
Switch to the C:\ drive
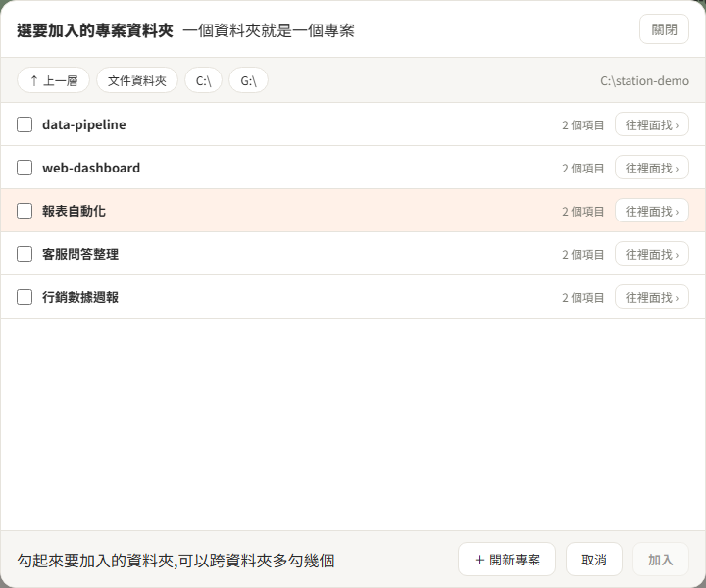[x=203, y=80]
